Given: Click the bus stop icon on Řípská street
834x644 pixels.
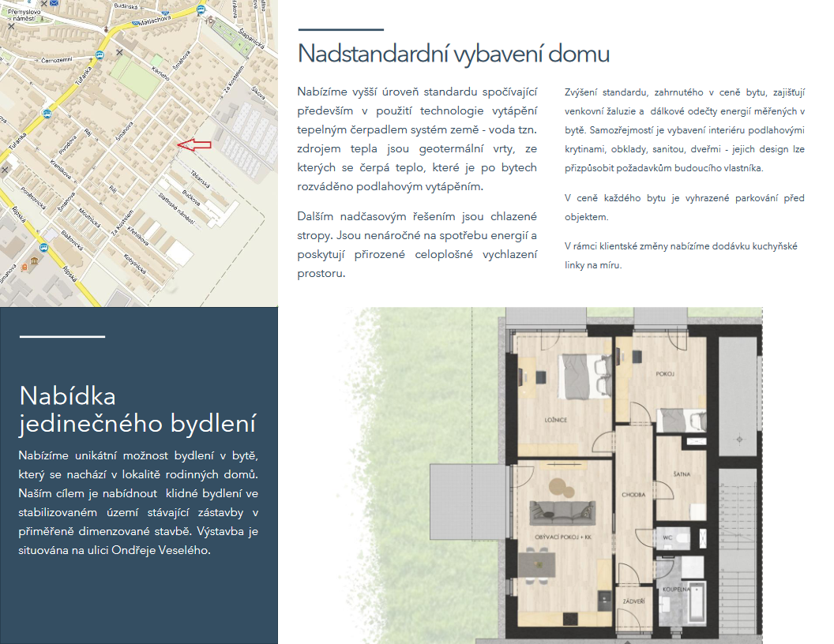Looking at the screenshot, I should 43,247.
